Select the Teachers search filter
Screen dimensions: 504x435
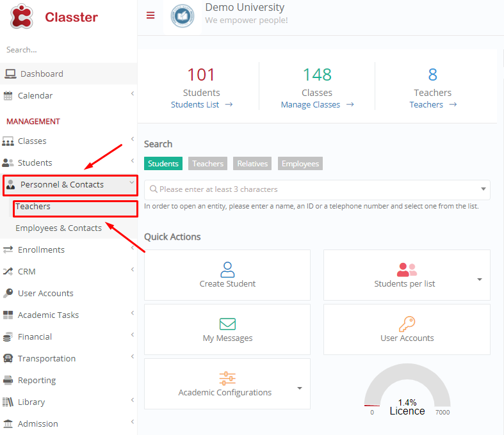pyautogui.click(x=207, y=163)
